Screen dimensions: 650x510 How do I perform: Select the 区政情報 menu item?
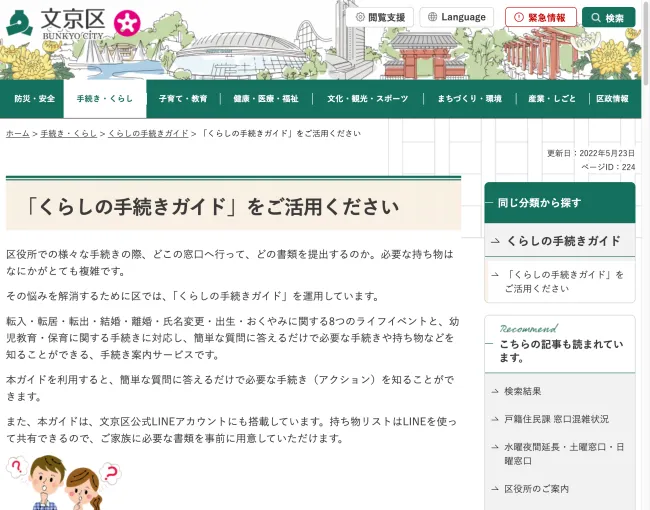[x=613, y=99]
